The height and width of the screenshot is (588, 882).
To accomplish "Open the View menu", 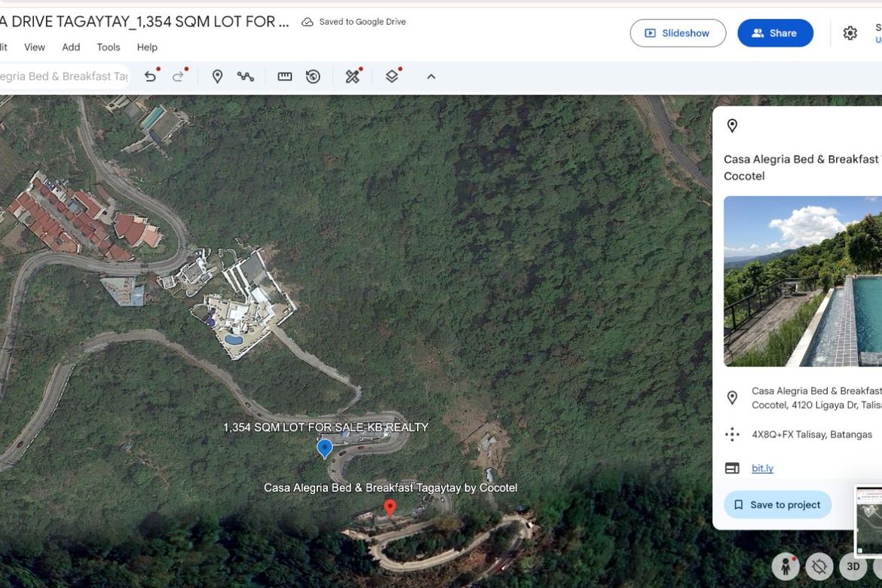I will point(35,47).
